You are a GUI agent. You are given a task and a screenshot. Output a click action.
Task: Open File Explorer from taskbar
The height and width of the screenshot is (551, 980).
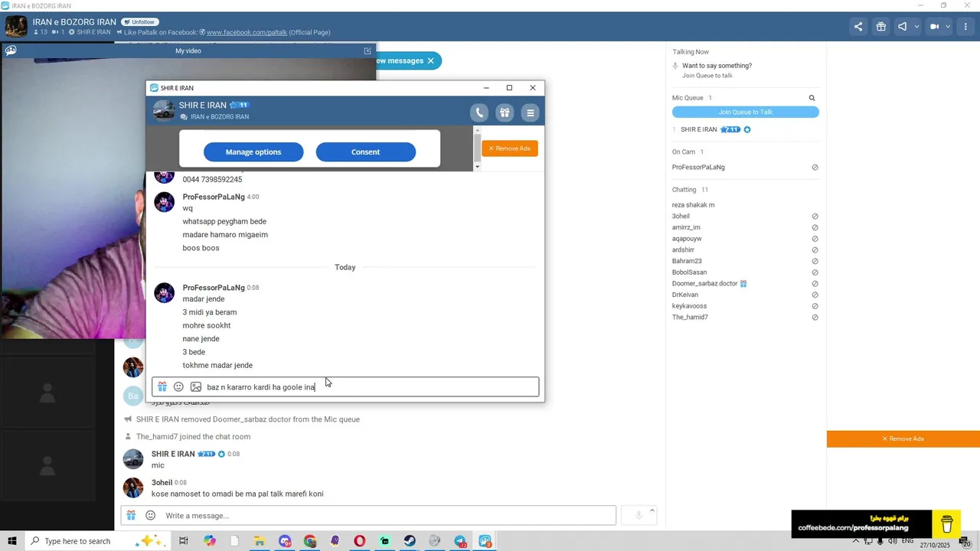(x=260, y=541)
